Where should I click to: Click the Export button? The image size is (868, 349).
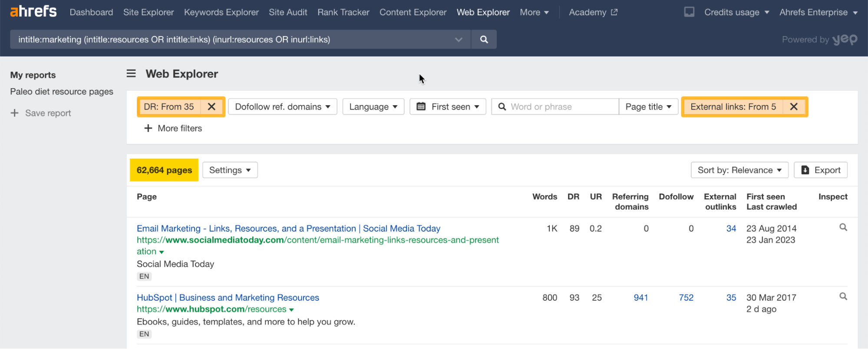pos(821,170)
